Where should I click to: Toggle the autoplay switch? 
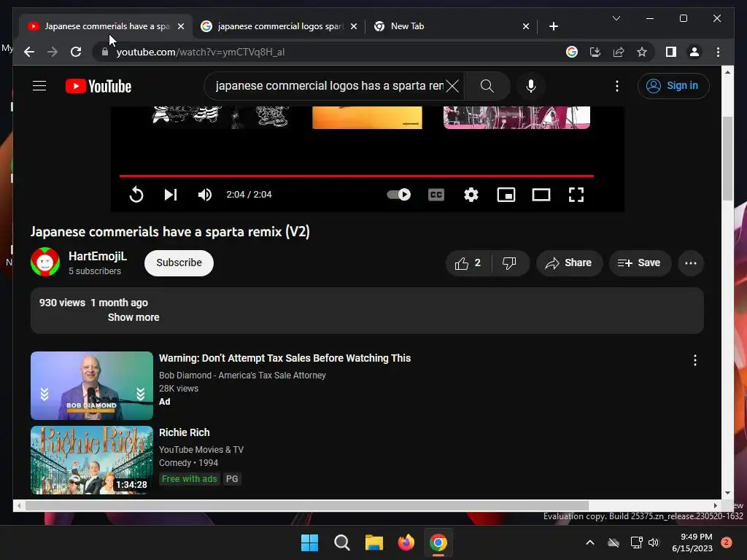(399, 194)
